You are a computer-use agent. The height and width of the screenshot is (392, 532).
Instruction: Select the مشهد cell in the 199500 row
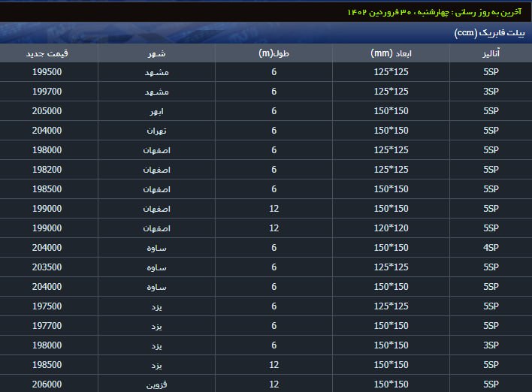[156, 72]
